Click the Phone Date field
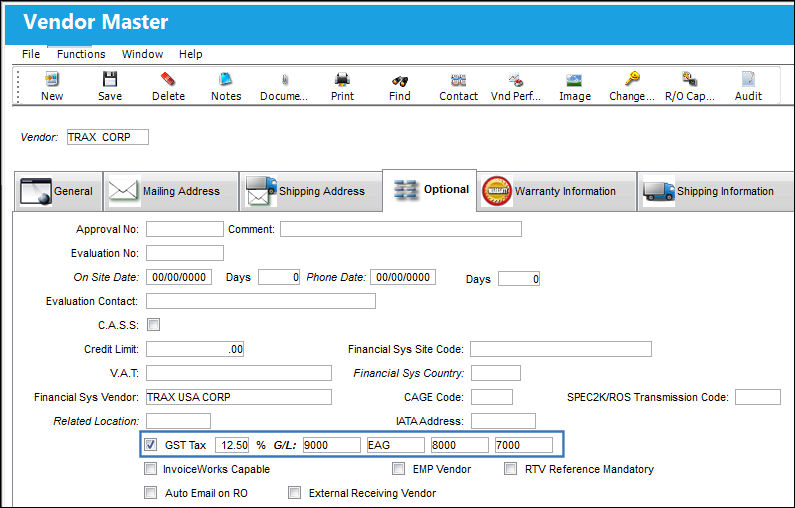The image size is (795, 508). [x=403, y=277]
